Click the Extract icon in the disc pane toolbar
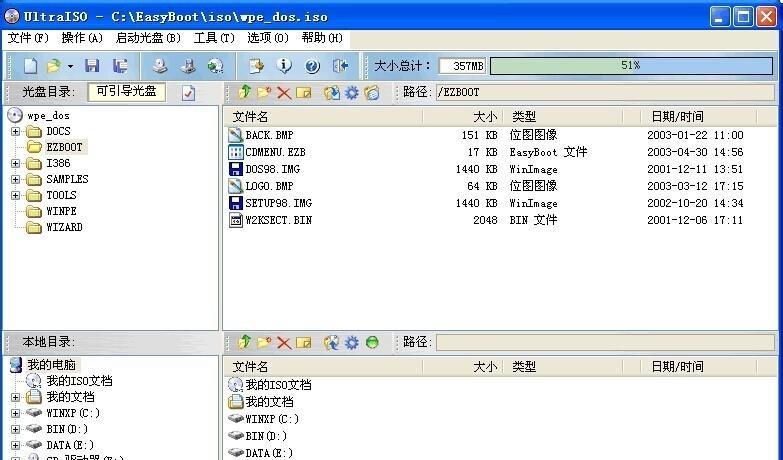This screenshot has height=460, width=783. 332,92
